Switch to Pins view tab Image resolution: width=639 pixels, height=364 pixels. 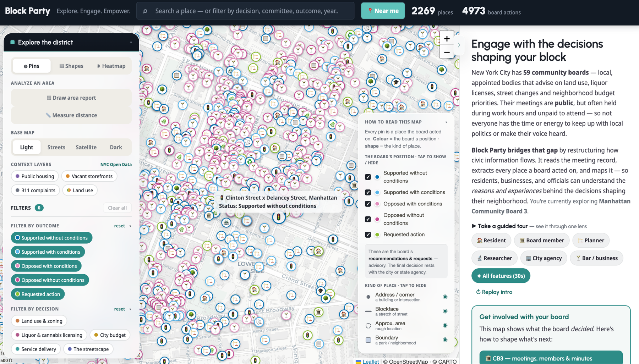click(x=32, y=66)
